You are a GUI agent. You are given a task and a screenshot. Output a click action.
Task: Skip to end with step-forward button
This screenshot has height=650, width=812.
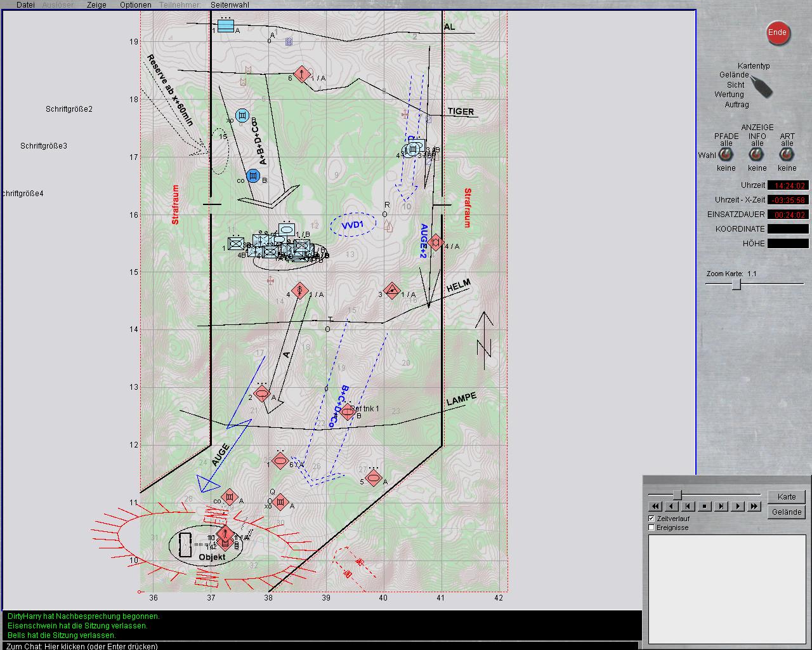721,507
